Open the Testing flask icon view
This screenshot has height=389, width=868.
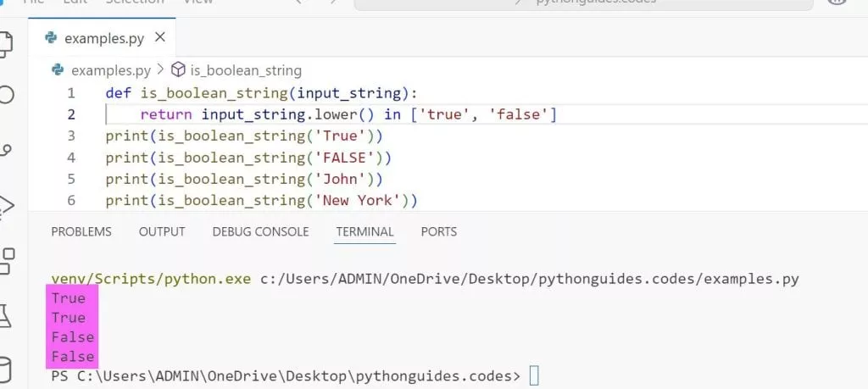pyautogui.click(x=5, y=315)
